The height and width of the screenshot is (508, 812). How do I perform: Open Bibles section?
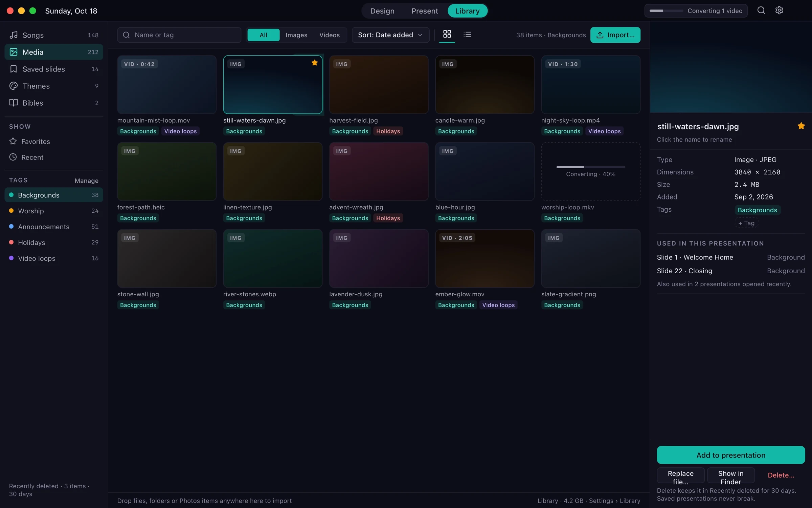pos(54,103)
